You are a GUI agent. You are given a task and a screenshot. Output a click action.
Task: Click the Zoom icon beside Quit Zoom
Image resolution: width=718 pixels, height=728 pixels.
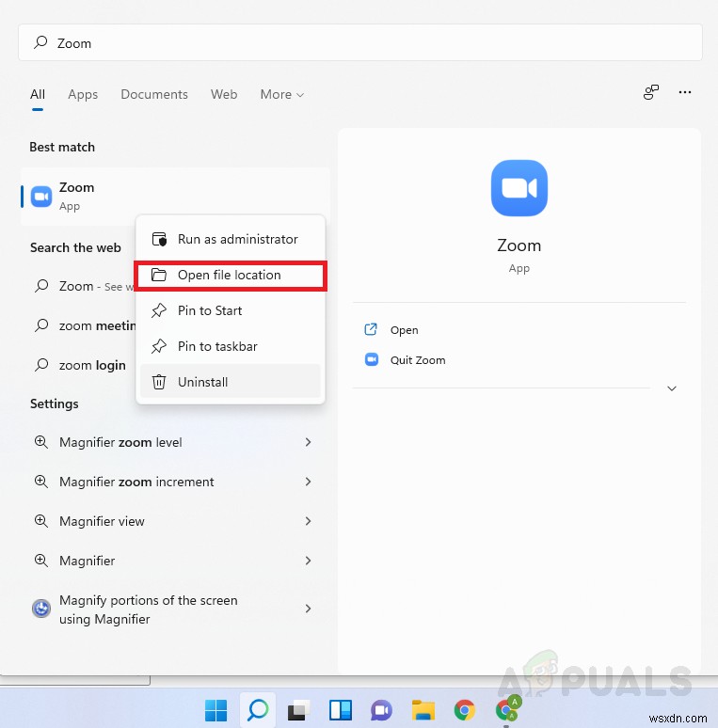(x=372, y=360)
